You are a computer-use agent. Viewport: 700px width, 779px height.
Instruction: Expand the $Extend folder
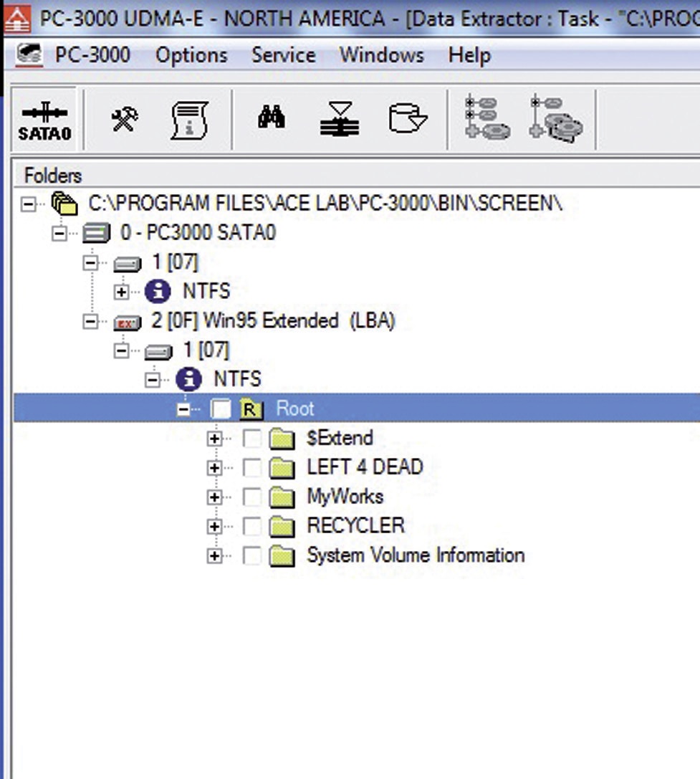215,439
